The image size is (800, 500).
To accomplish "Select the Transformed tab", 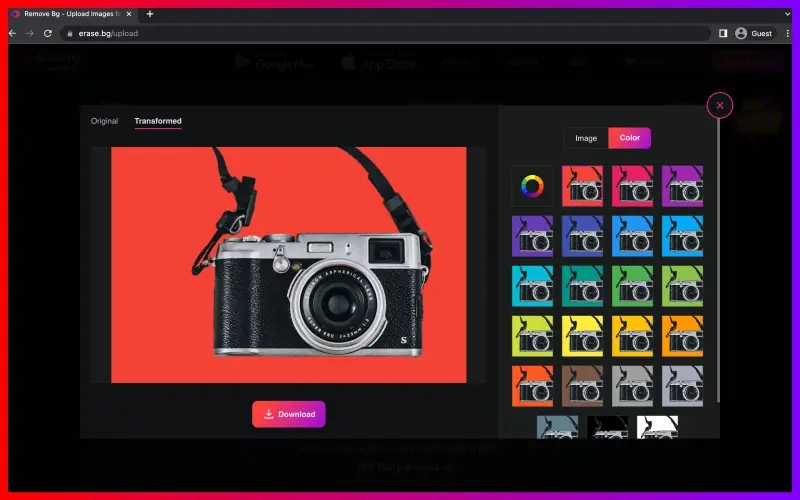I will point(158,121).
